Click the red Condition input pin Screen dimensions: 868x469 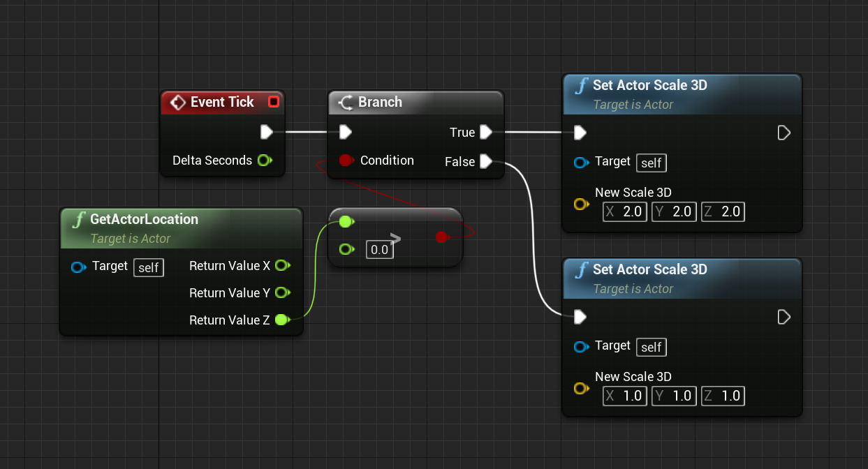(345, 161)
